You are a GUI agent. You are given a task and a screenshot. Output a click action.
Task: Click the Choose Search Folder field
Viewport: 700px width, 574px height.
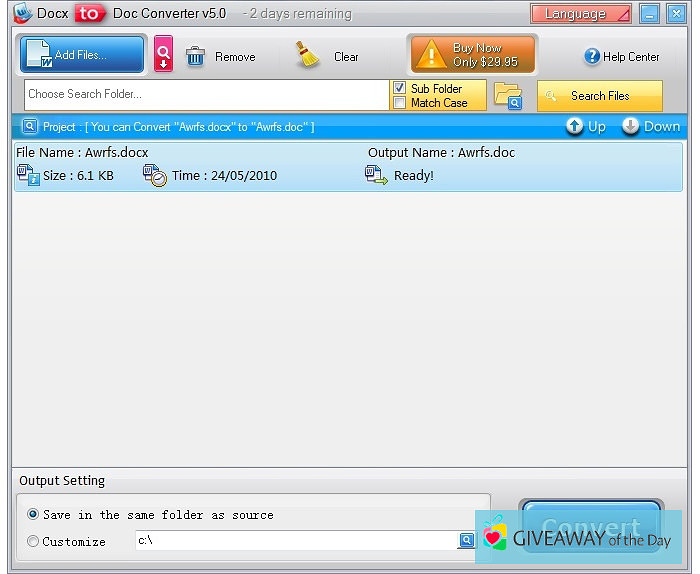tap(205, 95)
